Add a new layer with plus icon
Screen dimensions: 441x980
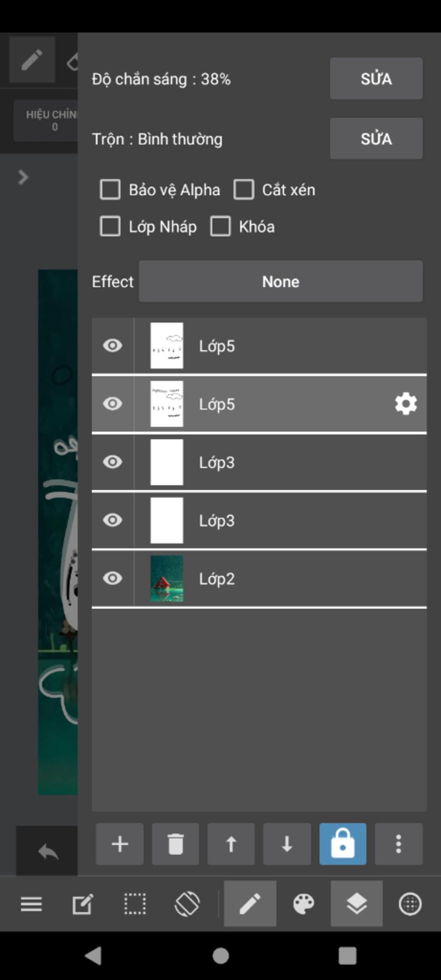(120, 844)
